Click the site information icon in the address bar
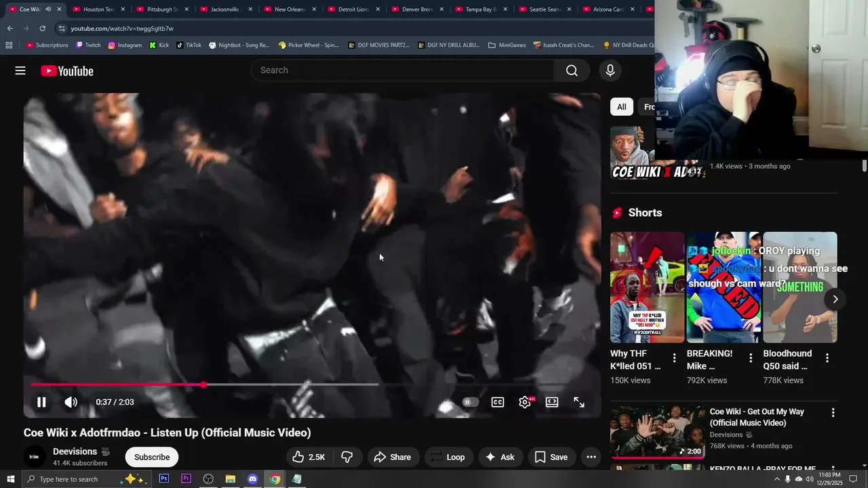Image resolution: width=868 pixels, height=488 pixels. pos(62,28)
